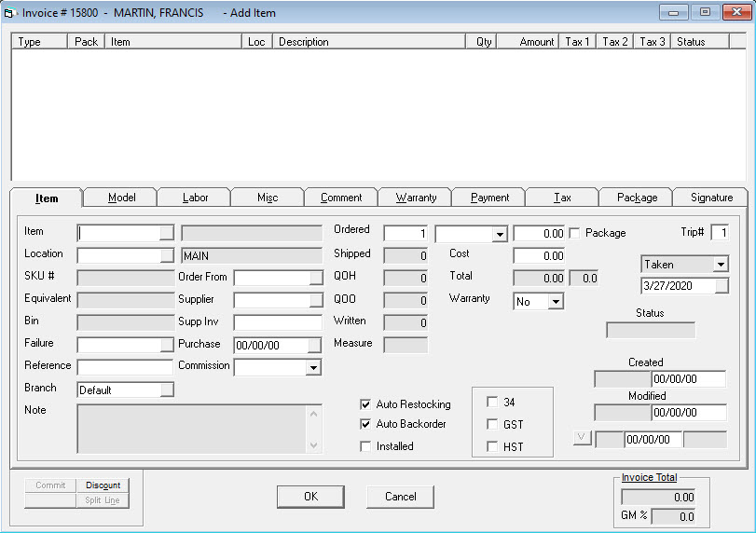Open the Item lookup button
The width and height of the screenshot is (756, 533).
tap(167, 233)
